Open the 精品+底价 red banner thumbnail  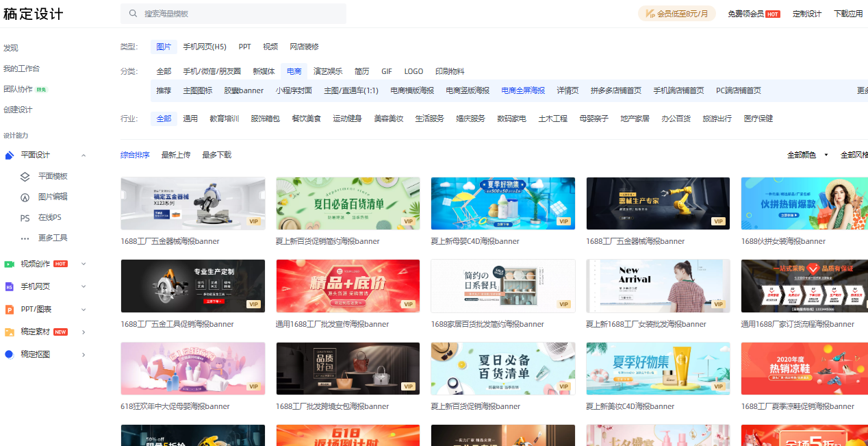[x=348, y=286]
